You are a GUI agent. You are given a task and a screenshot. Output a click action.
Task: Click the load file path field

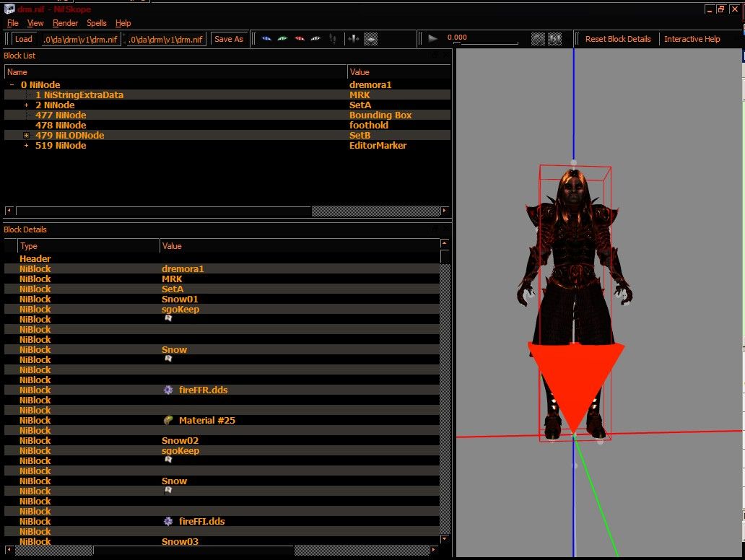[81, 40]
